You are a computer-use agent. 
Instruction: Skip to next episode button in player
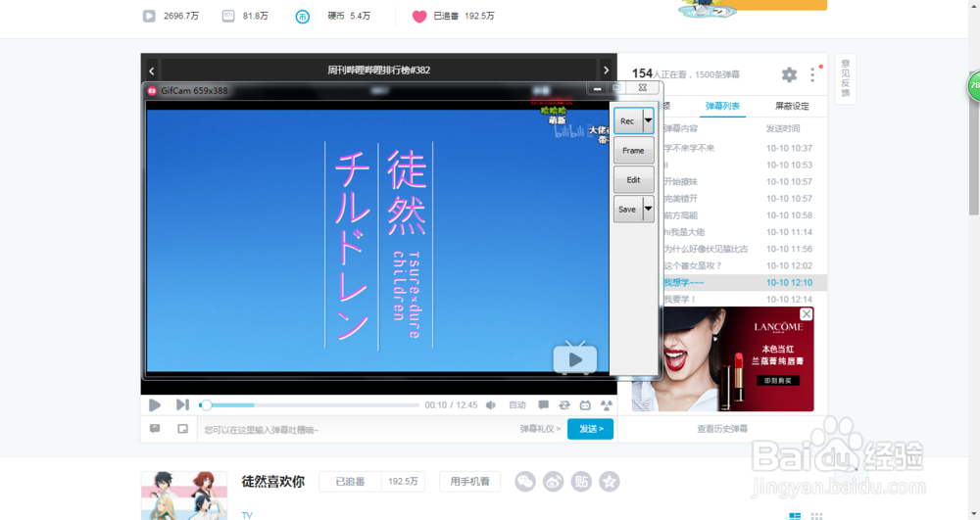(x=182, y=405)
